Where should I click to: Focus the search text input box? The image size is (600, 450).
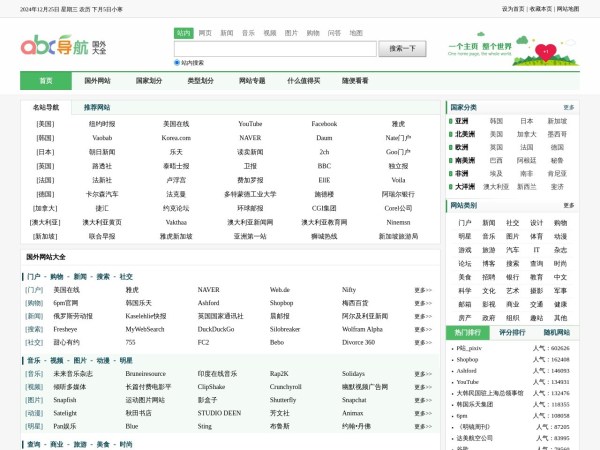pyautogui.click(x=274, y=47)
